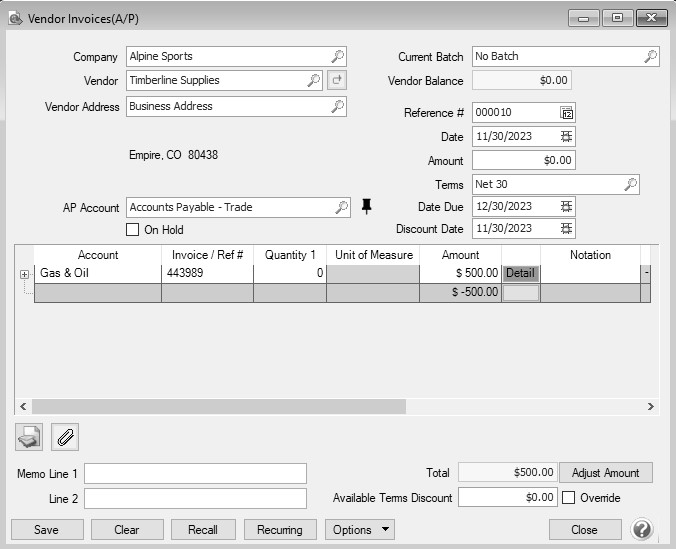Open the Date Due calendar picker

(567, 206)
